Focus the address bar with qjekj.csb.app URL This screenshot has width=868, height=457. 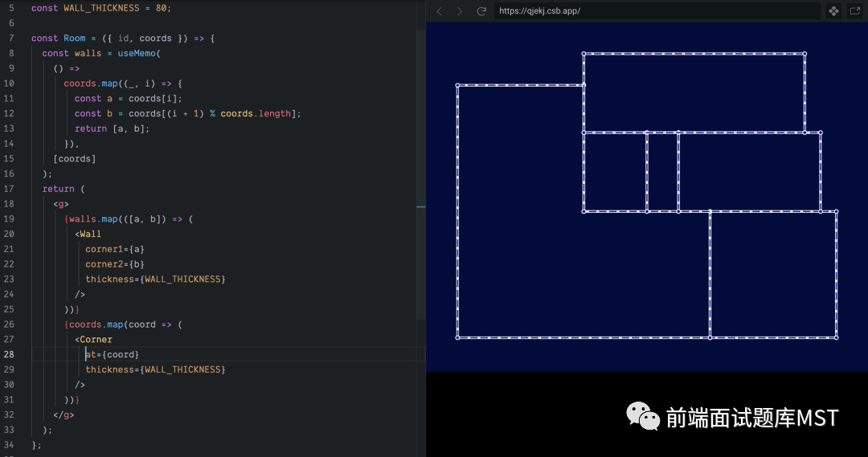pos(657,11)
